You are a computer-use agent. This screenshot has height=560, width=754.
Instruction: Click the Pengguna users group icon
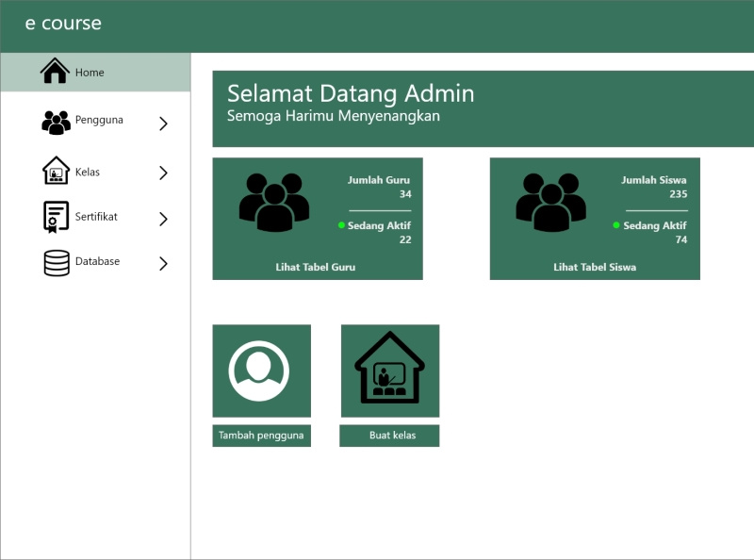point(57,122)
